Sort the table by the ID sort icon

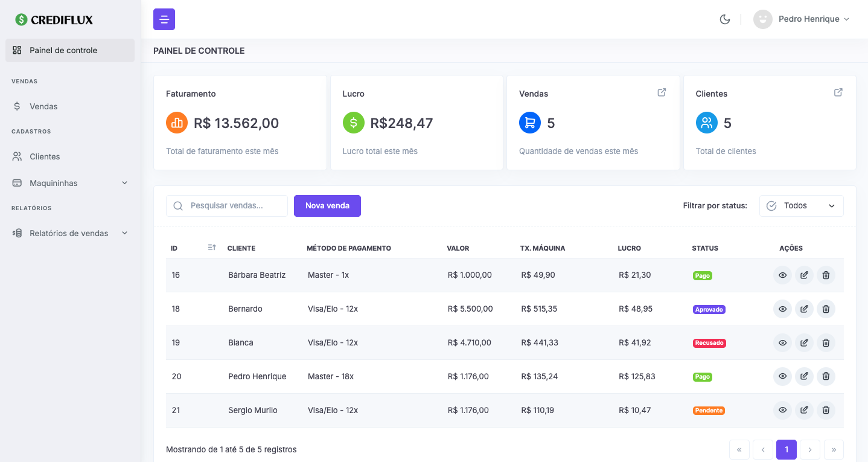coord(212,248)
